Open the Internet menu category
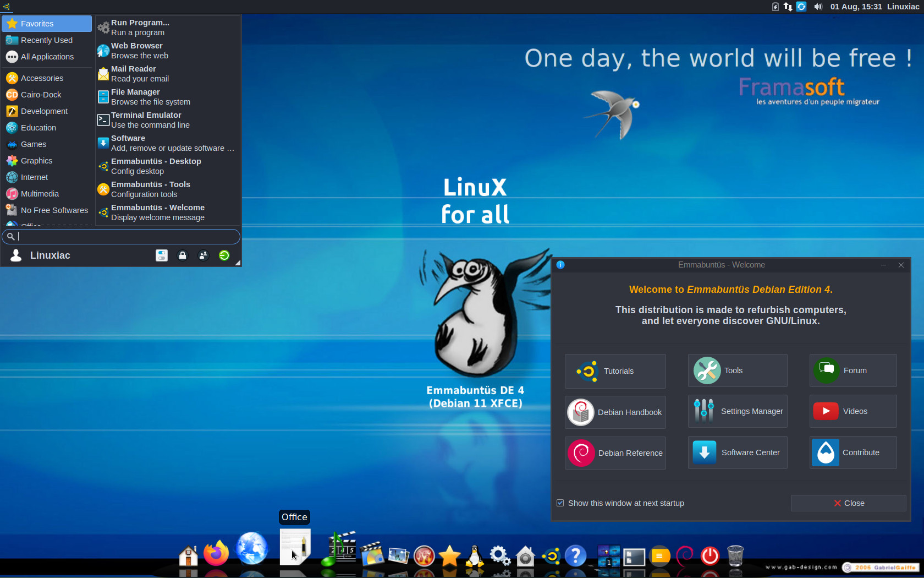 pyautogui.click(x=47, y=177)
